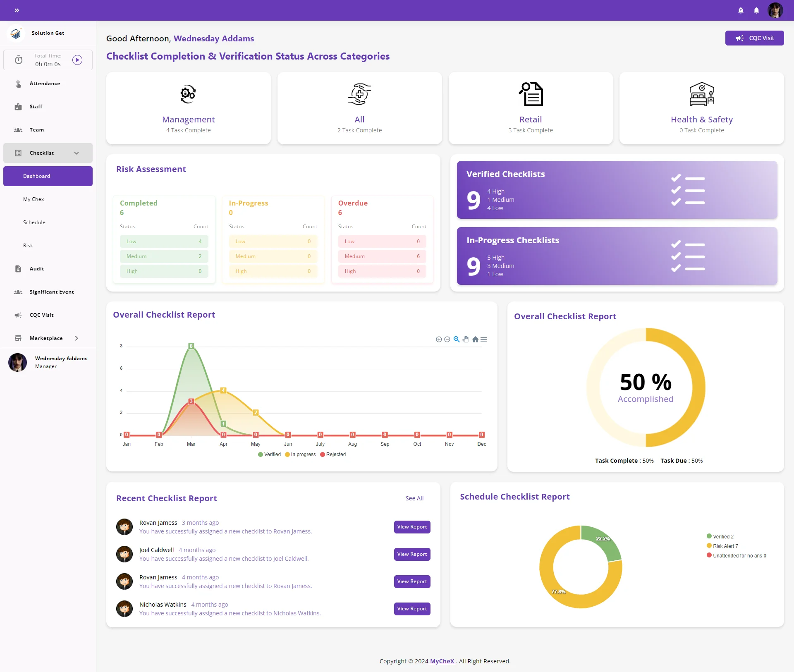Open the rightmost notification bell icon
This screenshot has height=672, width=794.
tap(756, 10)
